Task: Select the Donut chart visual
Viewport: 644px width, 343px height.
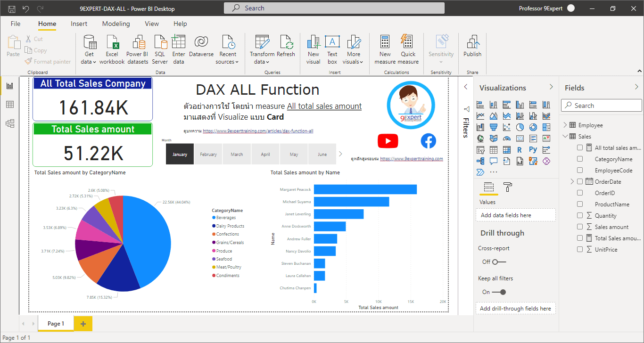Action: click(533, 127)
